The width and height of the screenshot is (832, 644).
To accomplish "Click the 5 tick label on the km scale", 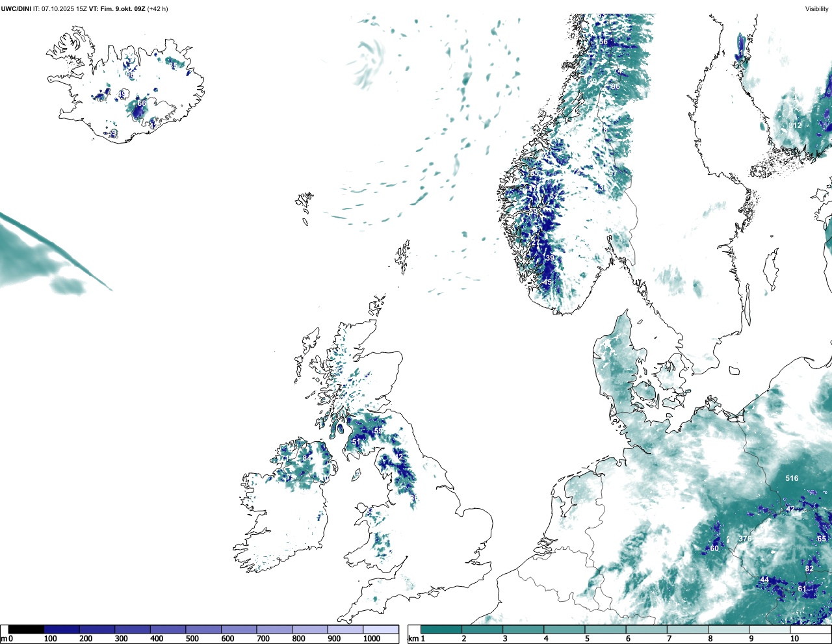I will click(587, 639).
